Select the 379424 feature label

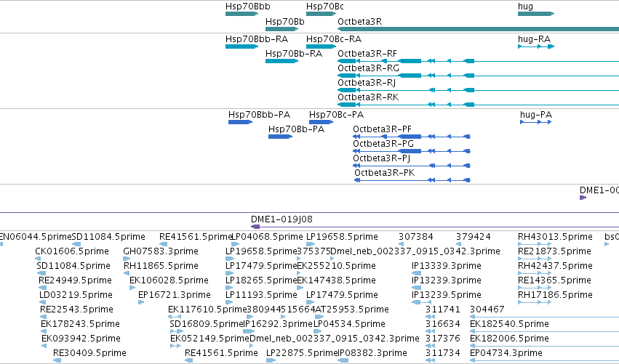[474, 237]
